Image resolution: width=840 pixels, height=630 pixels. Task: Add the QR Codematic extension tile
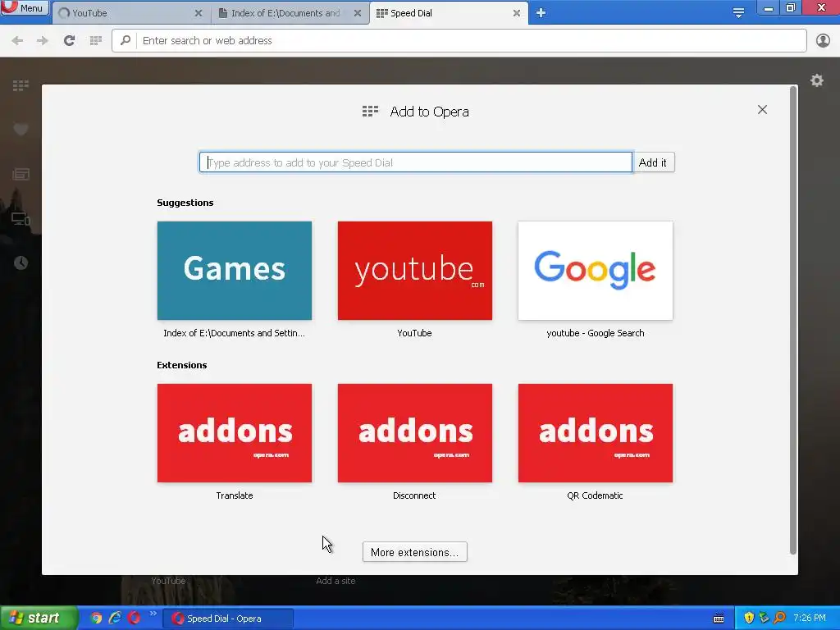(x=596, y=433)
